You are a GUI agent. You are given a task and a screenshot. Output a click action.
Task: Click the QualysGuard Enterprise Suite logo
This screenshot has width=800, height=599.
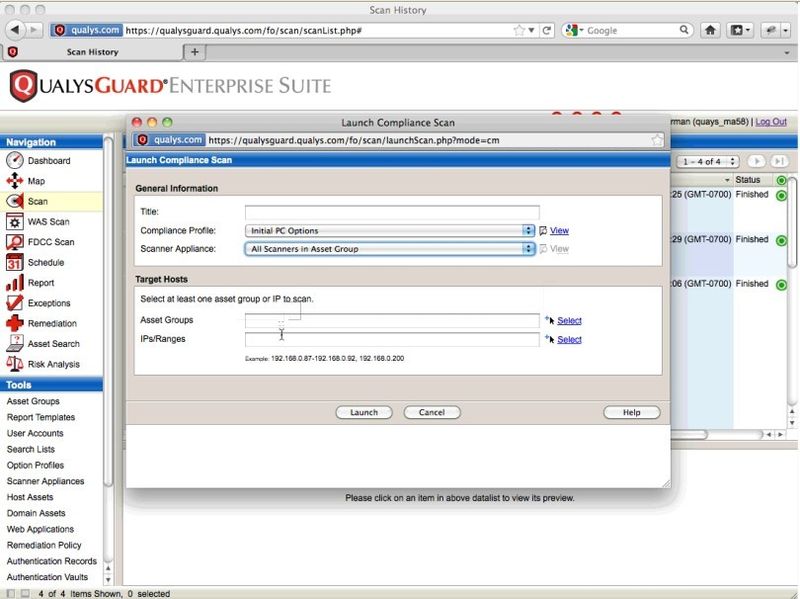click(x=170, y=86)
